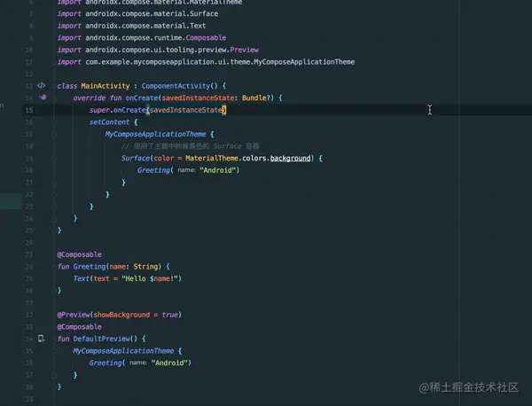Click the fold end marker on line 23
This screenshot has width=532, height=406.
(x=54, y=207)
